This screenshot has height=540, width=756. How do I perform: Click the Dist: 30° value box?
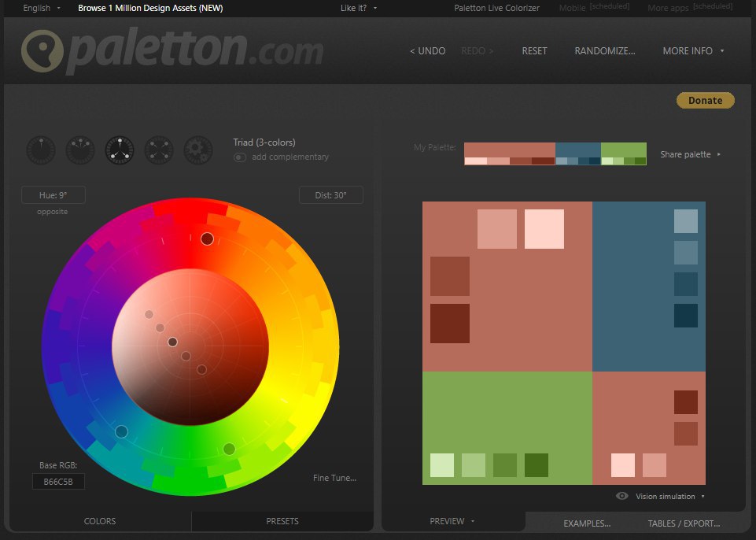tap(330, 195)
